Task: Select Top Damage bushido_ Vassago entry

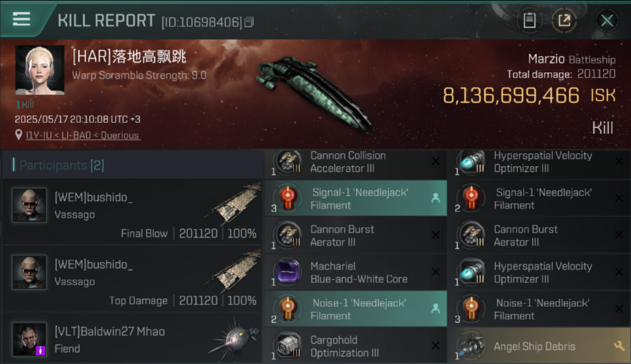Action: pos(132,279)
